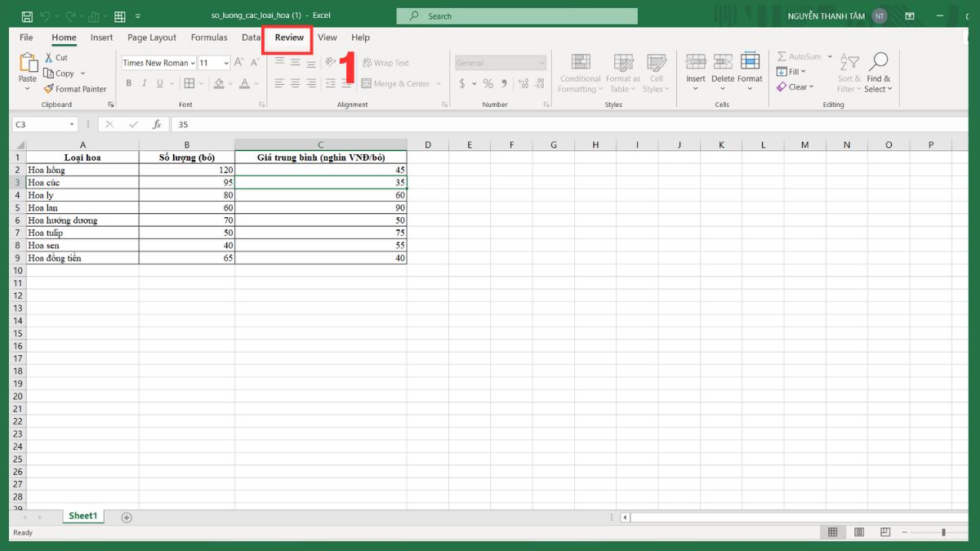980x551 pixels.
Task: Open the font name dropdown
Action: point(194,62)
